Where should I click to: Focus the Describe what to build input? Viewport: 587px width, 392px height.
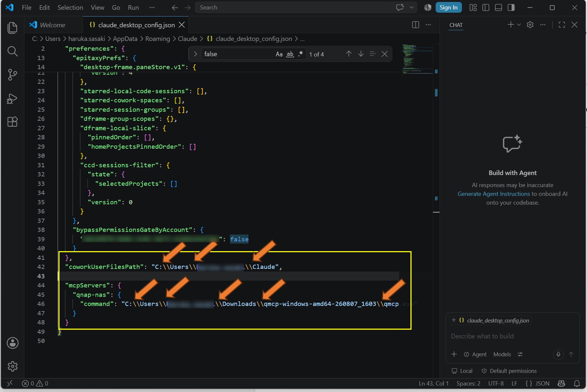(x=512, y=336)
